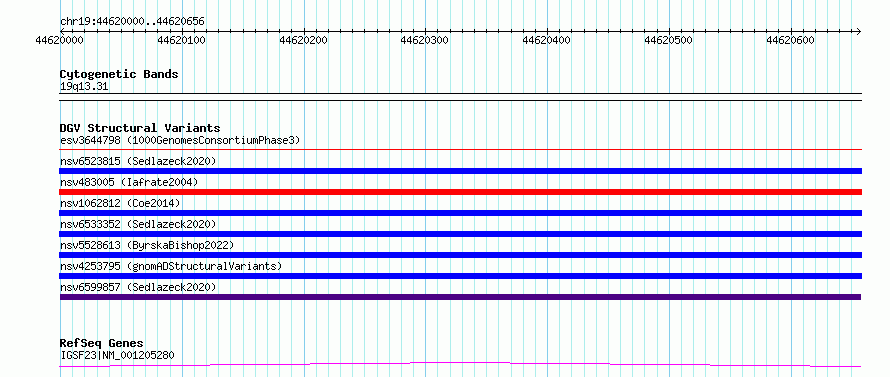Click ruler tick label 44620000
This screenshot has width=890, height=377.
(x=60, y=40)
